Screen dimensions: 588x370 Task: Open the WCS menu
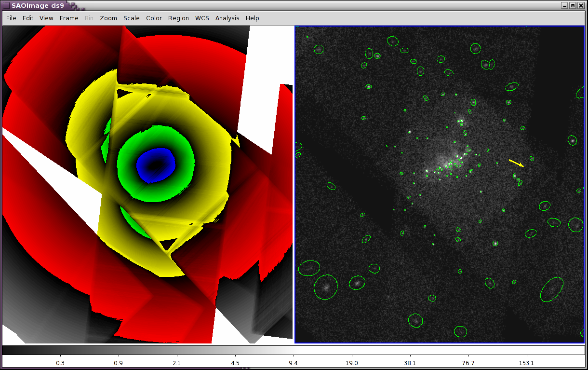pos(202,18)
